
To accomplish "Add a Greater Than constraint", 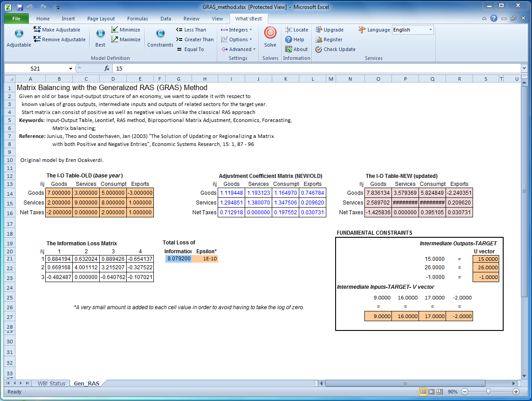I will [195, 39].
